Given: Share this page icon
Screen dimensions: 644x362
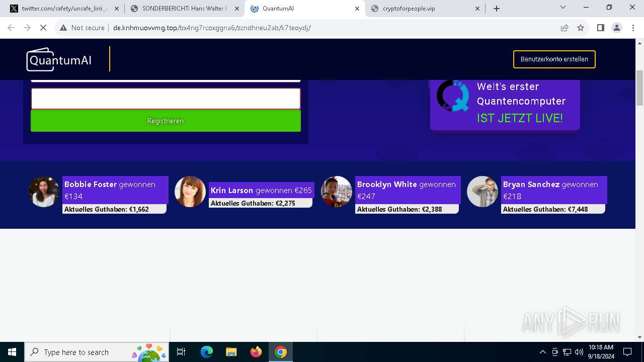Looking at the screenshot, I should (565, 28).
